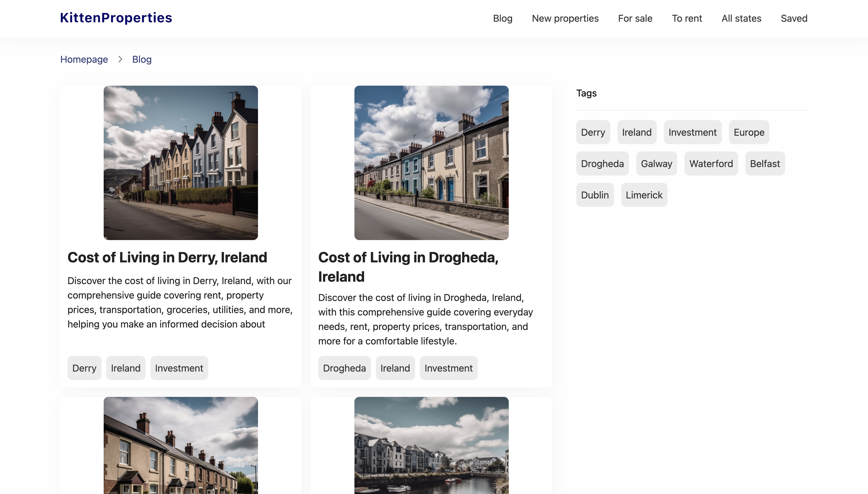This screenshot has height=494, width=868.
Task: Open All states navigation item
Action: point(741,18)
